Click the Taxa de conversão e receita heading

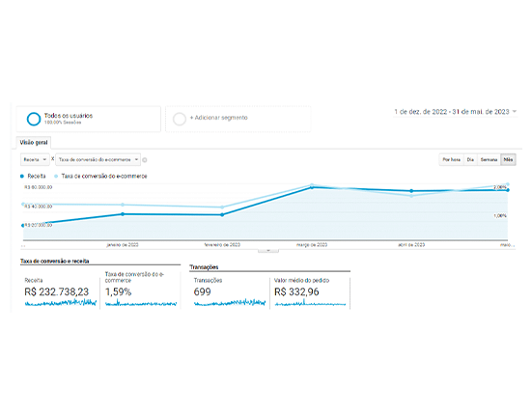(x=55, y=262)
